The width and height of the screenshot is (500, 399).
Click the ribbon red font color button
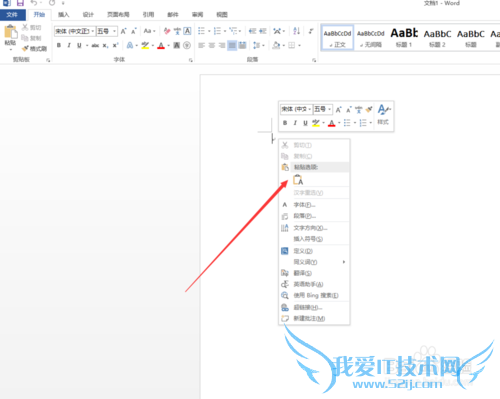[x=161, y=45]
